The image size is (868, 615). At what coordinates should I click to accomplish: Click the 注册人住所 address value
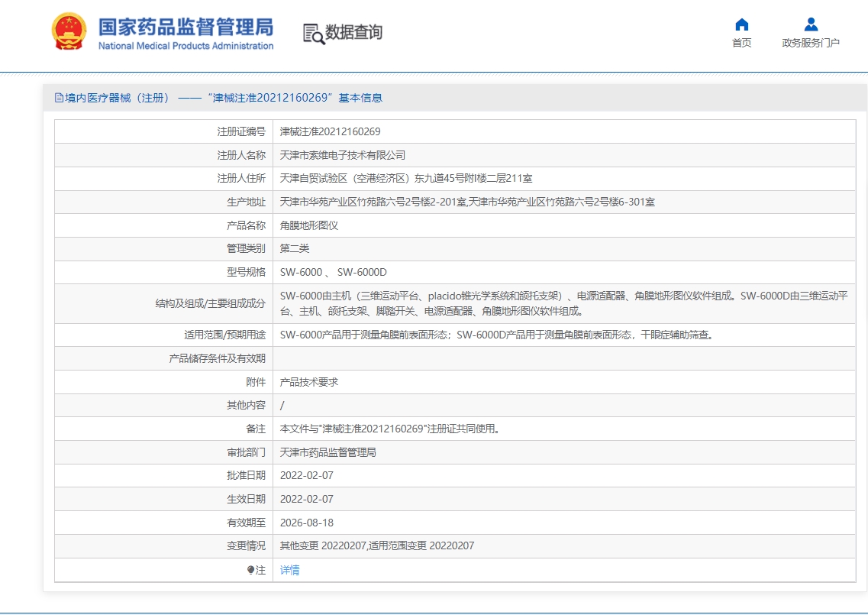coord(406,179)
